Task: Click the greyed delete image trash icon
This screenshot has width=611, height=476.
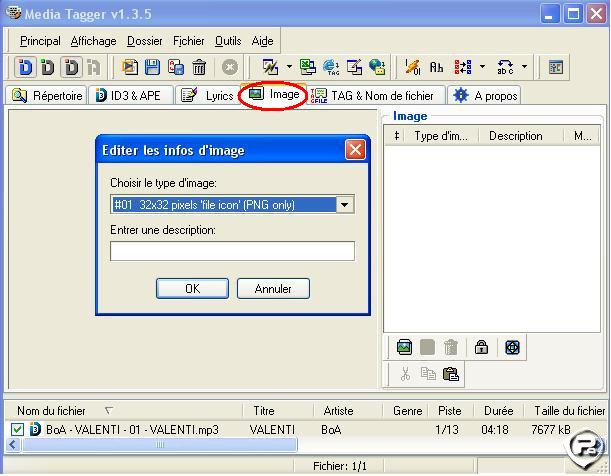Action: coord(451,347)
